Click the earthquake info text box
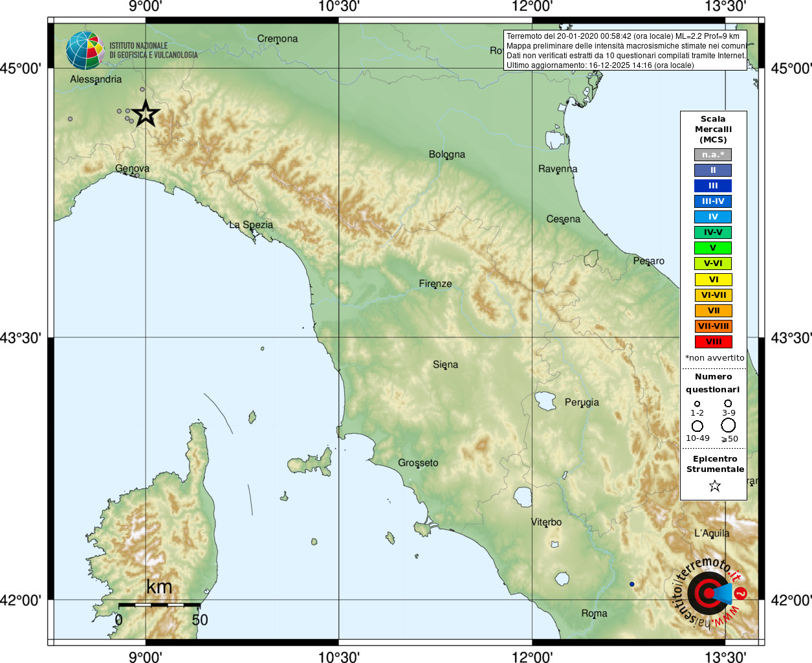Image resolution: width=812 pixels, height=663 pixels. [x=625, y=51]
